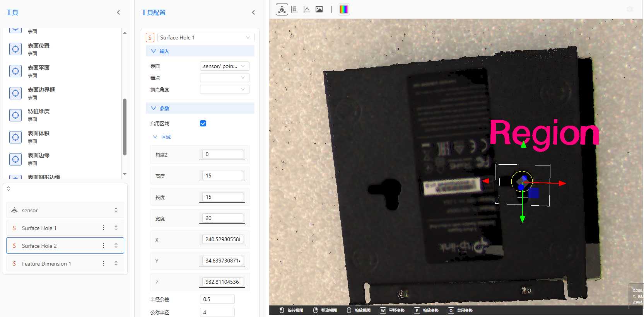Click reorder arrows on sensor row
The height and width of the screenshot is (317, 644).
pyautogui.click(x=116, y=210)
